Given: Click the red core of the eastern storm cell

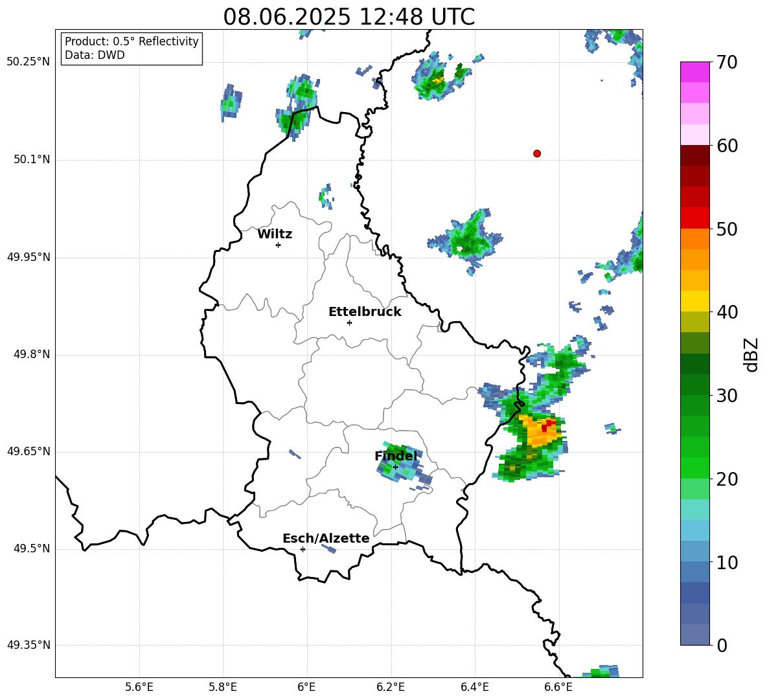Looking at the screenshot, I should pyautogui.click(x=547, y=424).
